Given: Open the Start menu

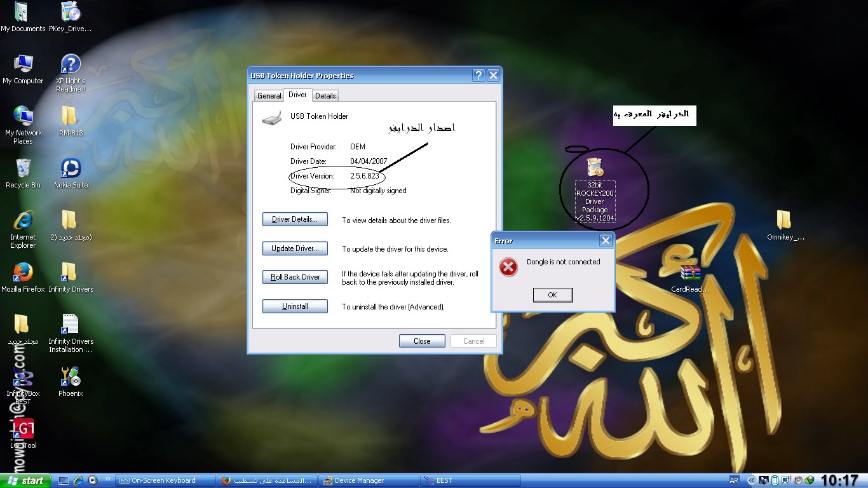Looking at the screenshot, I should (24, 480).
